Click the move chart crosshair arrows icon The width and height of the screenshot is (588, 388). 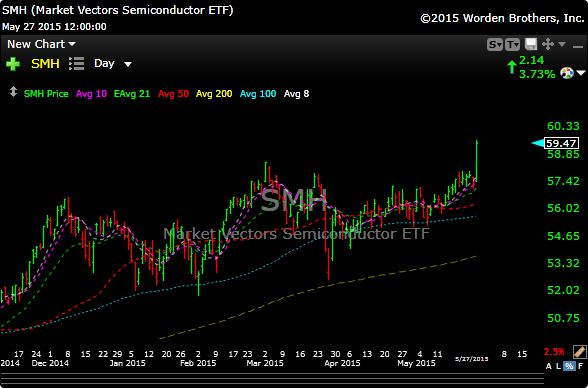548,44
